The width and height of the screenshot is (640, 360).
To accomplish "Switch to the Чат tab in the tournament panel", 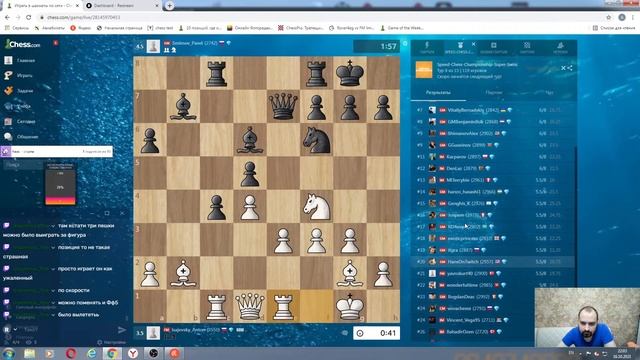I will [x=549, y=93].
